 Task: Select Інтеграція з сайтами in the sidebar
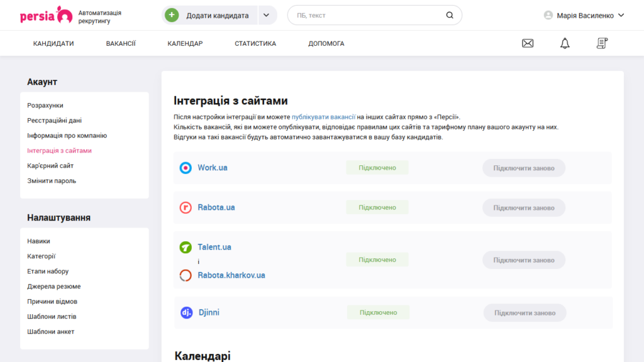(x=60, y=151)
